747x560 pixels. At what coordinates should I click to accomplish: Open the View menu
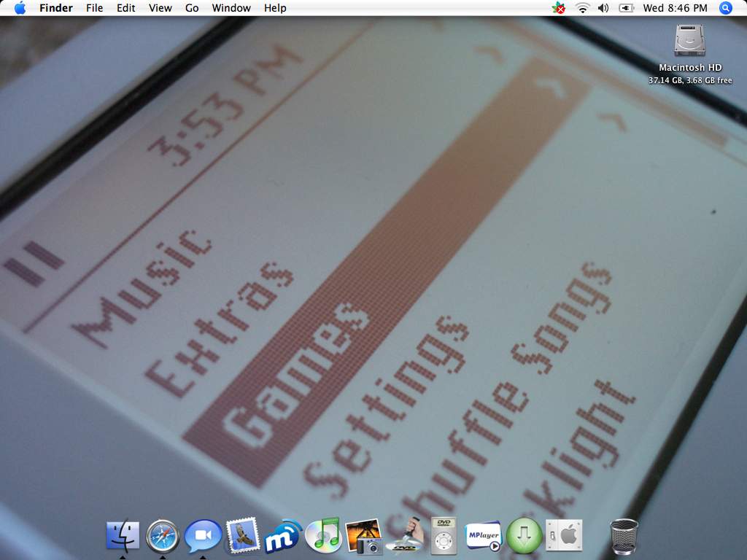tap(160, 8)
